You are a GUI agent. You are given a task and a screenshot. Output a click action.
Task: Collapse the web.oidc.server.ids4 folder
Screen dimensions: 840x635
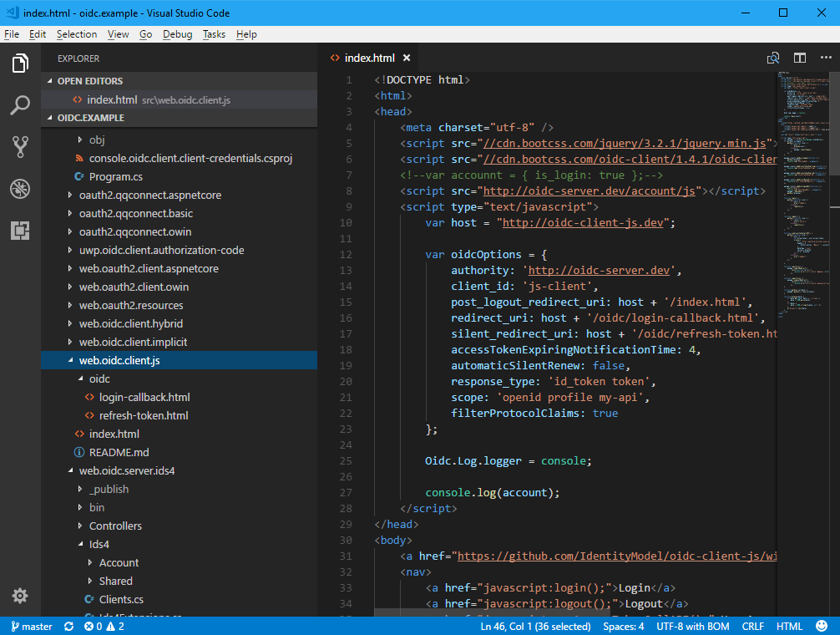70,470
